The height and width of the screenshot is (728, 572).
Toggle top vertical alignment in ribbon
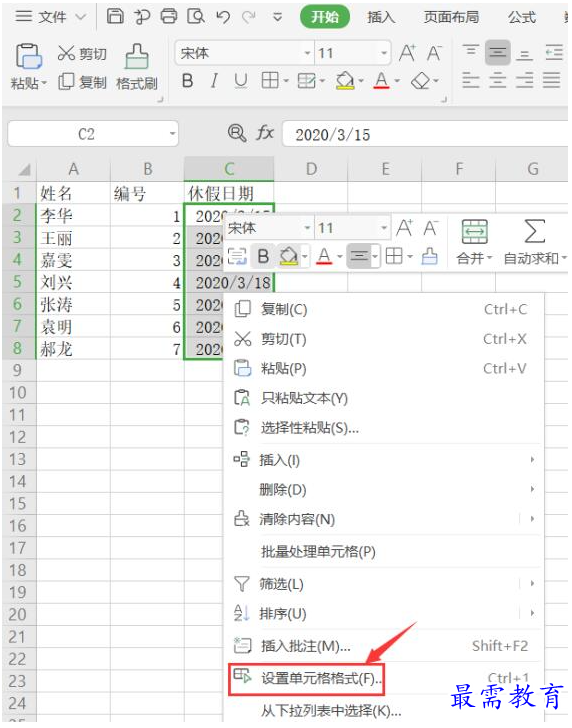click(x=471, y=52)
